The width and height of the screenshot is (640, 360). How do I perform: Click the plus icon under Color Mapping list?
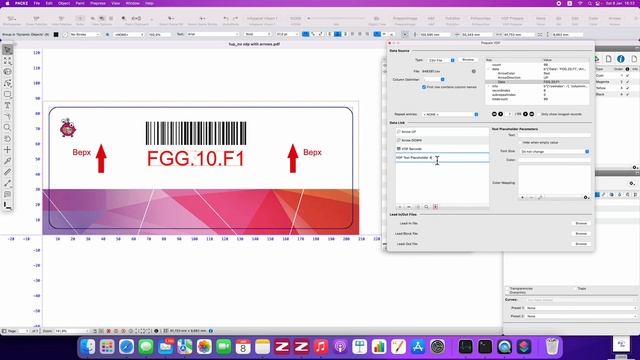coord(522,198)
